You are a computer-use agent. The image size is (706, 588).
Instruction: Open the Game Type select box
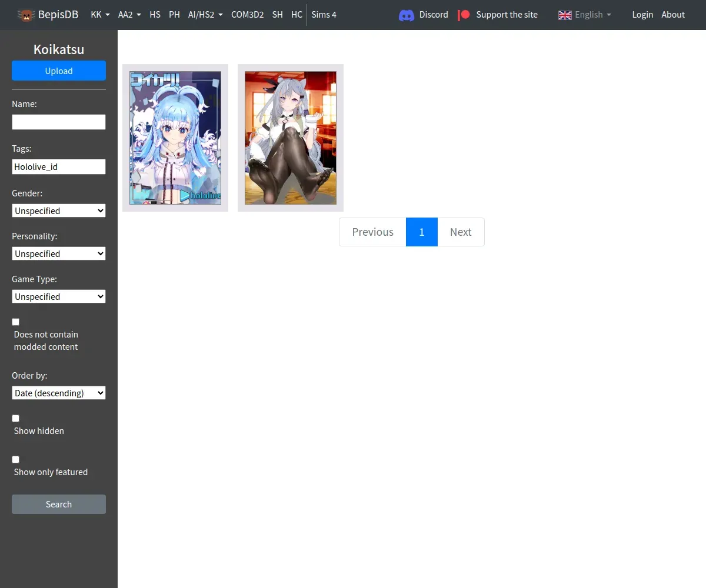tap(59, 296)
